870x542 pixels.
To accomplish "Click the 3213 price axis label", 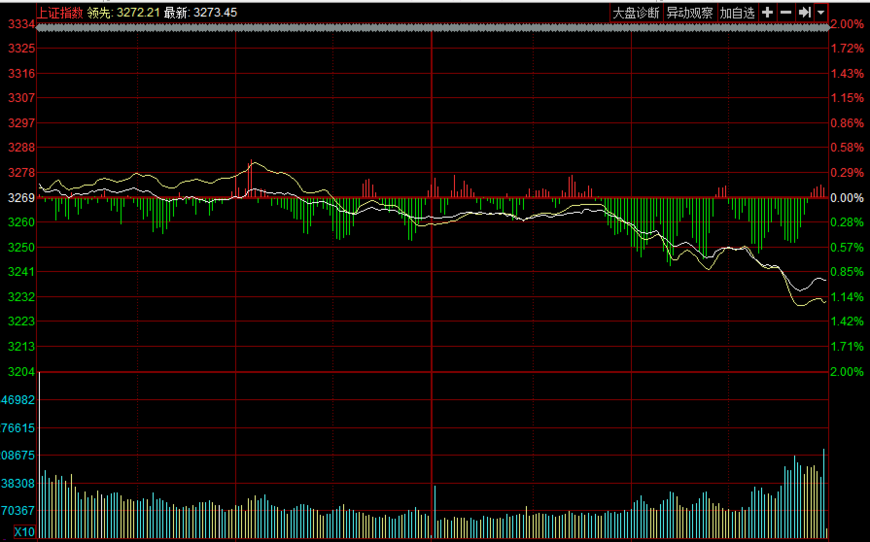I will tap(22, 346).
